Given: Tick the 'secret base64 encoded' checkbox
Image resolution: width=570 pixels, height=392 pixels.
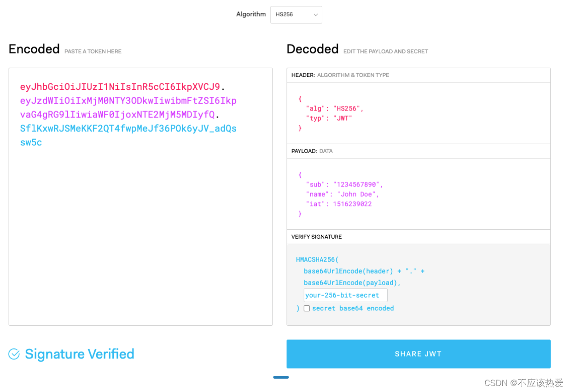Looking at the screenshot, I should [x=307, y=309].
